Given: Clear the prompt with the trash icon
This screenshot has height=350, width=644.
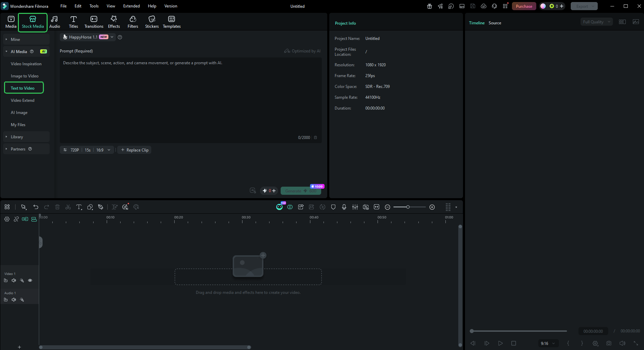Looking at the screenshot, I should click(x=315, y=138).
